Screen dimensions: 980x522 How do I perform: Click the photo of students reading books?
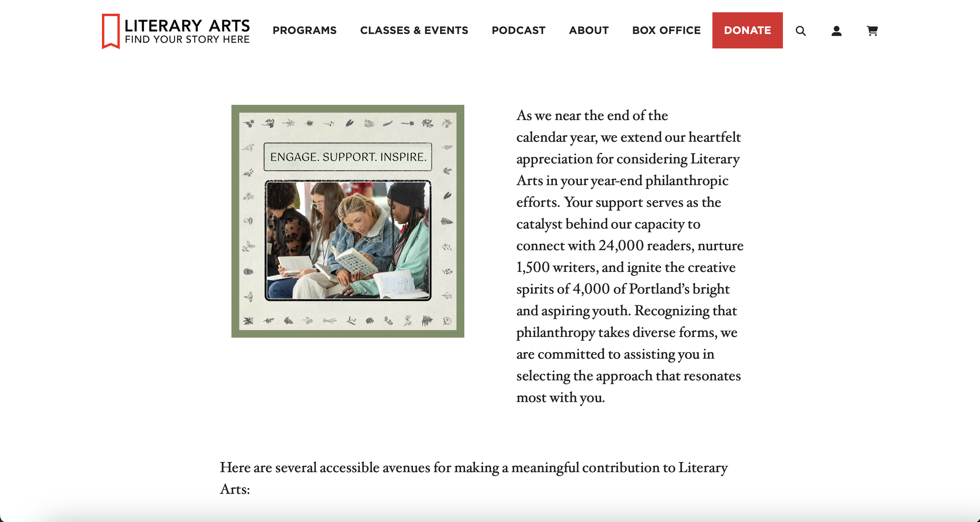point(348,240)
